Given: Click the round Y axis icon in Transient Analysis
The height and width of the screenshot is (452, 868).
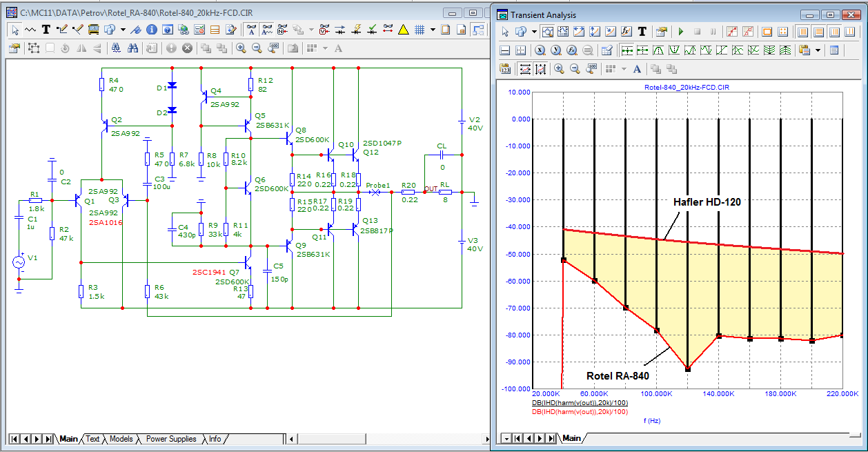Looking at the screenshot, I should (556, 50).
